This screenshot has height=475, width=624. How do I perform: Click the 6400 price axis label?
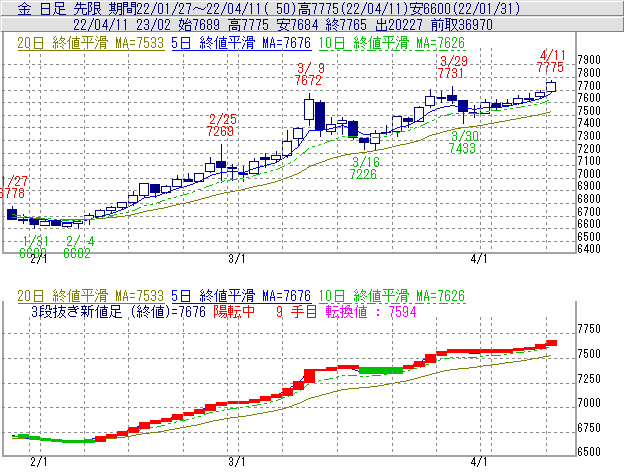589,249
